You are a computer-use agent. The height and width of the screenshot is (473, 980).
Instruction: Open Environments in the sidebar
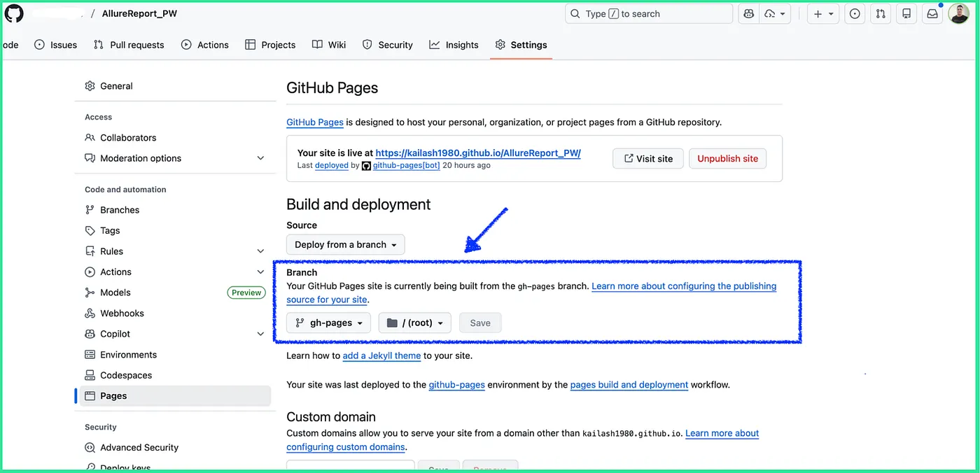175,355
